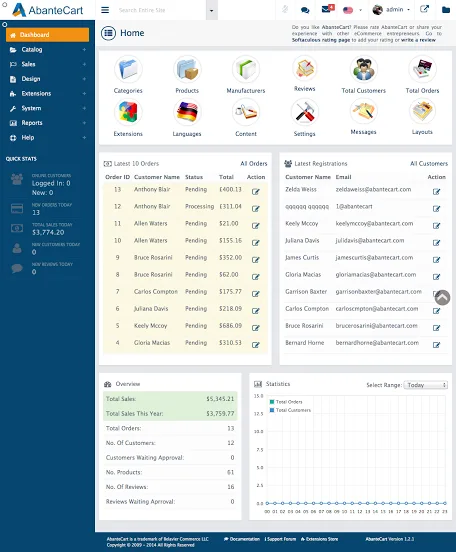Open the Languages flag icon
This screenshot has height=552, width=456.
187,112
